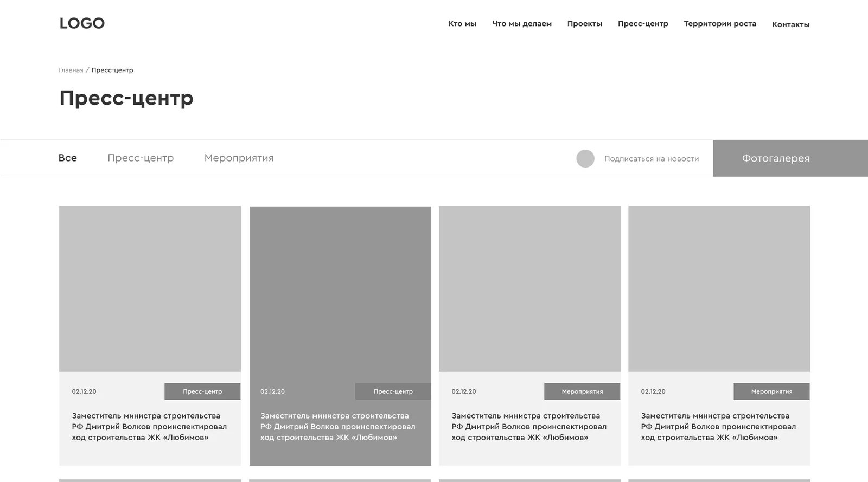Click the LOGO in the header
The width and height of the screenshot is (868, 482).
[82, 23]
